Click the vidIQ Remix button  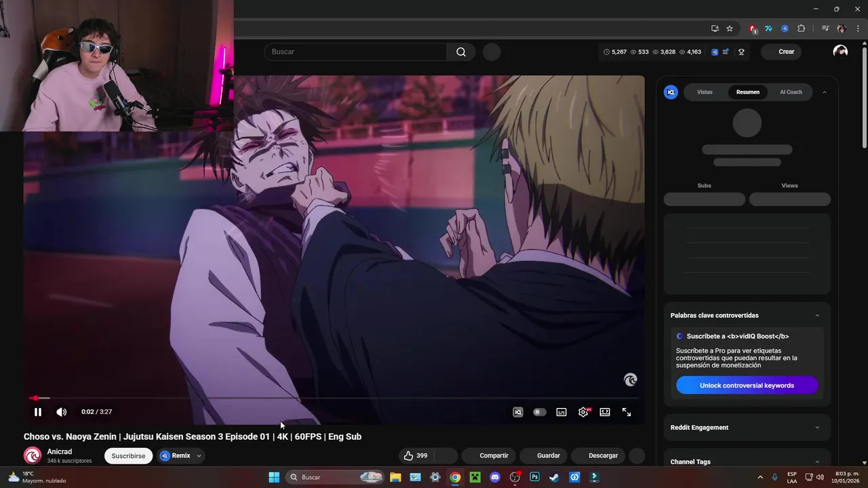coord(176,456)
